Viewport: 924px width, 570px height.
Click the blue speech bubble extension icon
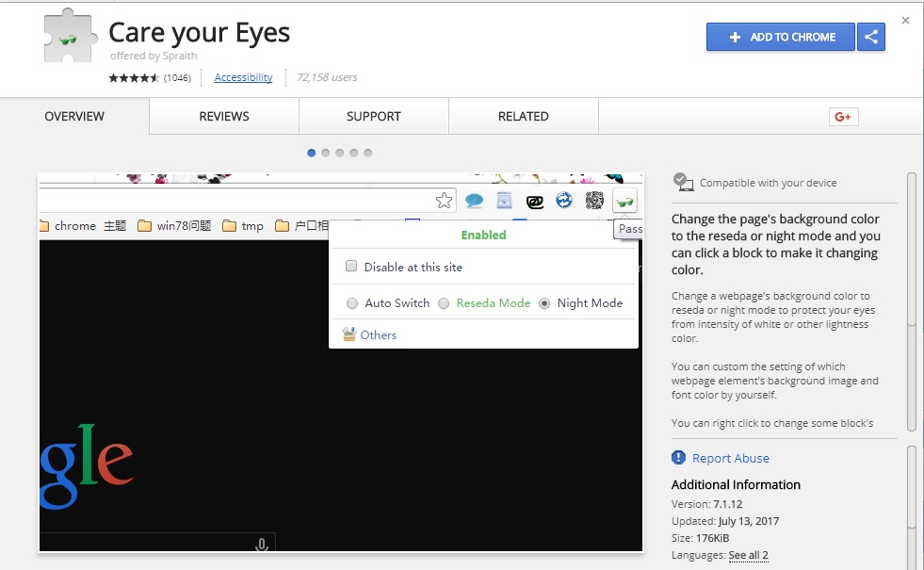pos(474,201)
